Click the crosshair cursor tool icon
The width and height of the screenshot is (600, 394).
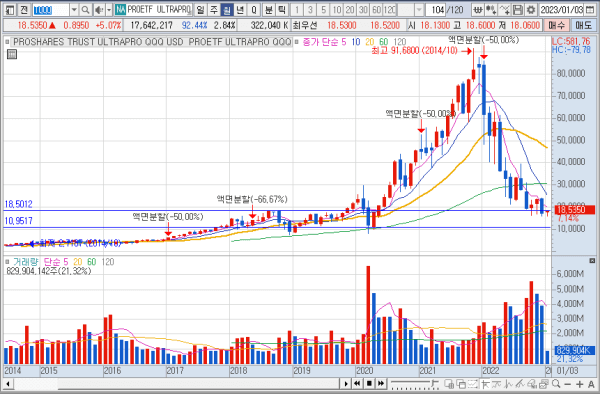click(x=486, y=384)
